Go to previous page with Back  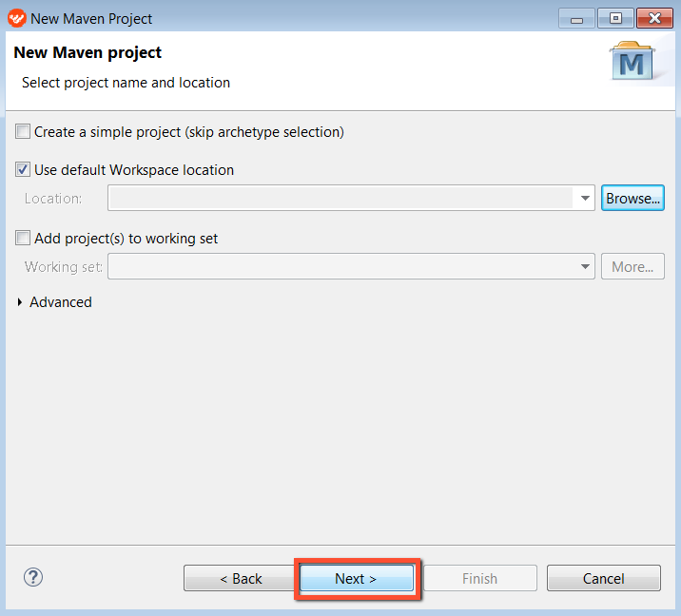(241, 578)
